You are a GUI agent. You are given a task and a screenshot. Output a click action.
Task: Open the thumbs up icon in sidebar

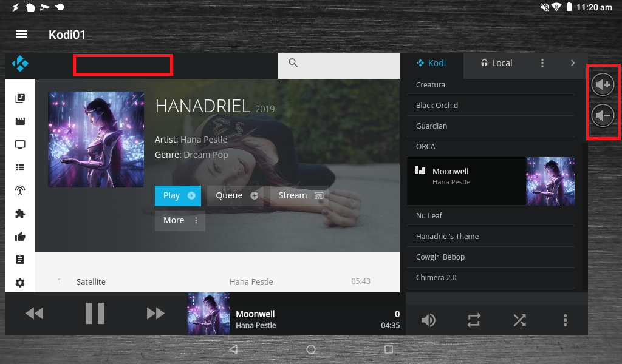[x=20, y=237]
